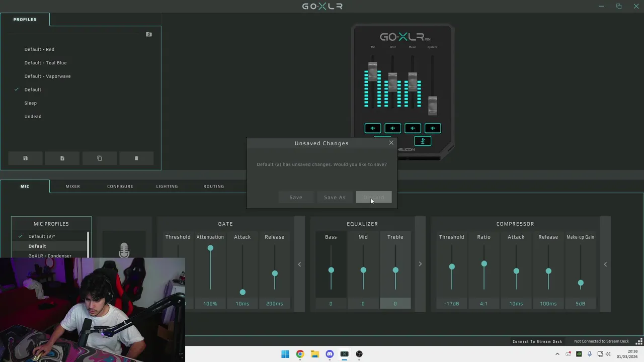Select the Default - Teal Blue profile
This screenshot has height=362, width=644.
coord(45,63)
